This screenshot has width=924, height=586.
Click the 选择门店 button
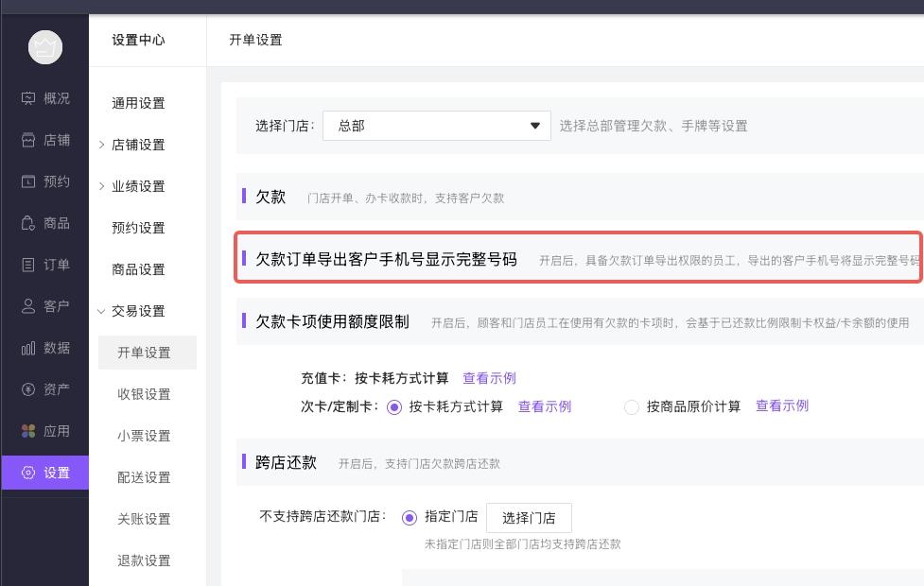(529, 518)
